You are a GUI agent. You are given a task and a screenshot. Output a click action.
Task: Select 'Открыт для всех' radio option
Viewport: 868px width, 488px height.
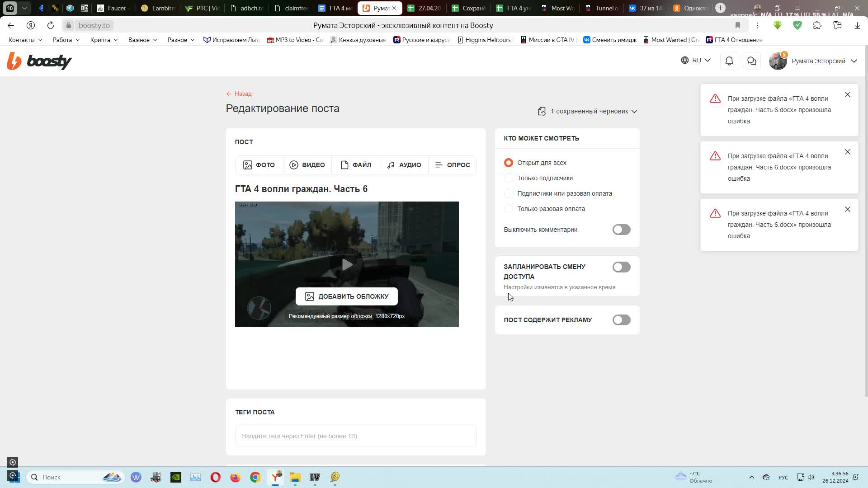(x=508, y=163)
